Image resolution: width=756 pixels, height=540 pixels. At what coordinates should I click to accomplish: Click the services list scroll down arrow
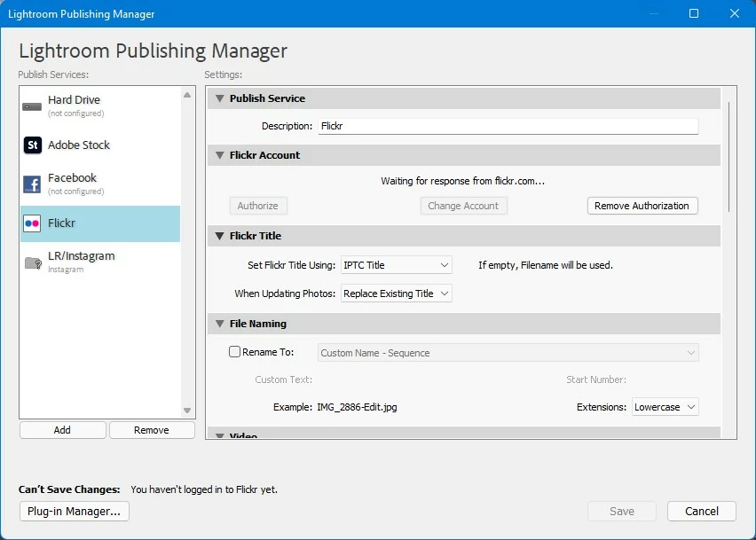click(x=187, y=411)
